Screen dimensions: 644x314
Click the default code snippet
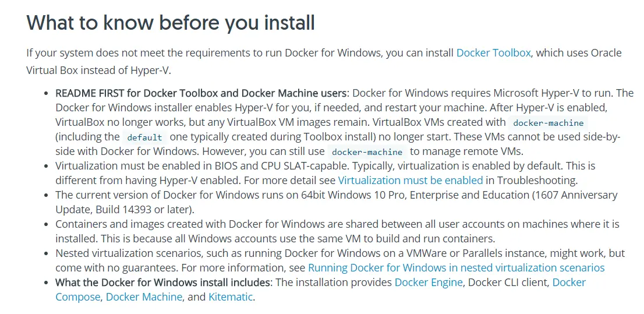pos(144,137)
